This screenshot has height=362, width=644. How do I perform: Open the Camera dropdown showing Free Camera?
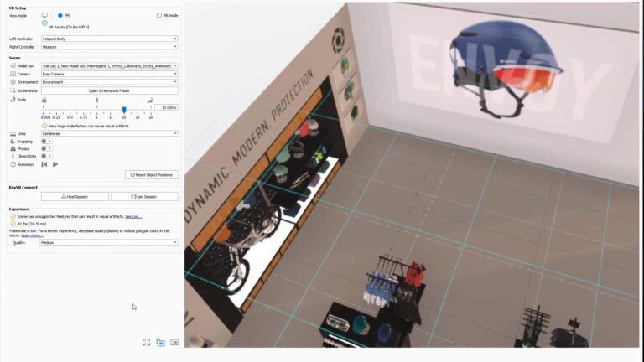[110, 74]
